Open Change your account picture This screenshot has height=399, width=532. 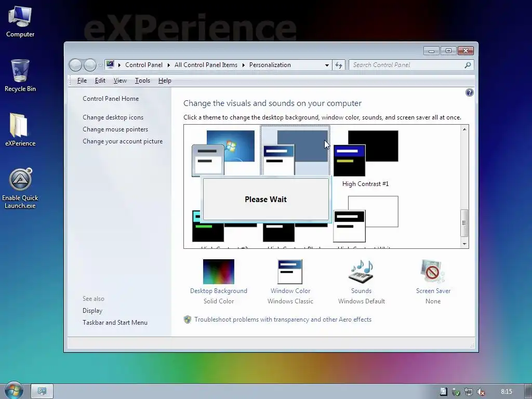(123, 141)
